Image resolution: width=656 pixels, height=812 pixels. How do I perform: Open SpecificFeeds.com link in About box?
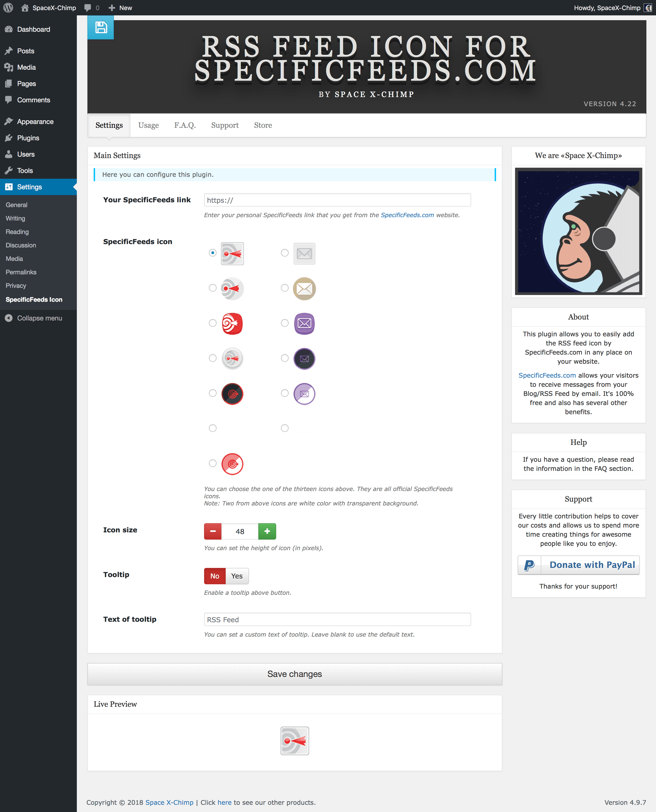point(547,375)
